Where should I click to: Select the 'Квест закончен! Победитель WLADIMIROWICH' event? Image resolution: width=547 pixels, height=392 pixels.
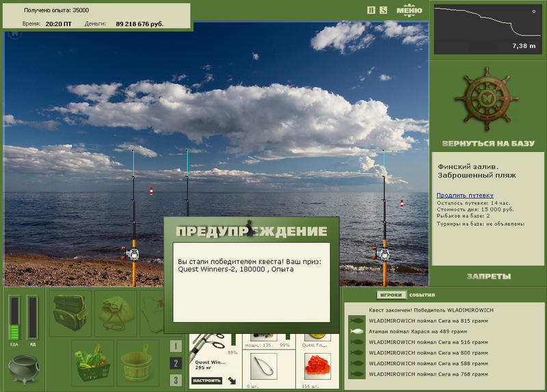tap(431, 310)
